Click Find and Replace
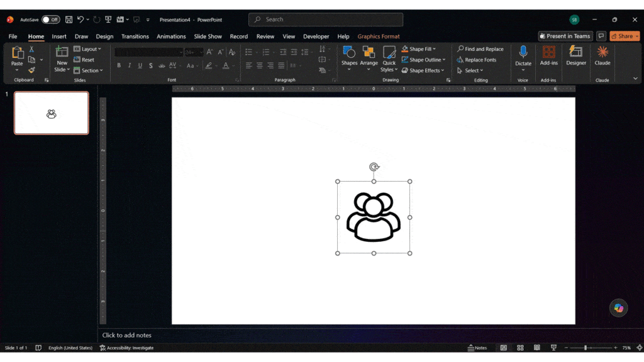Viewport: 644px width, 362px height. point(480,49)
